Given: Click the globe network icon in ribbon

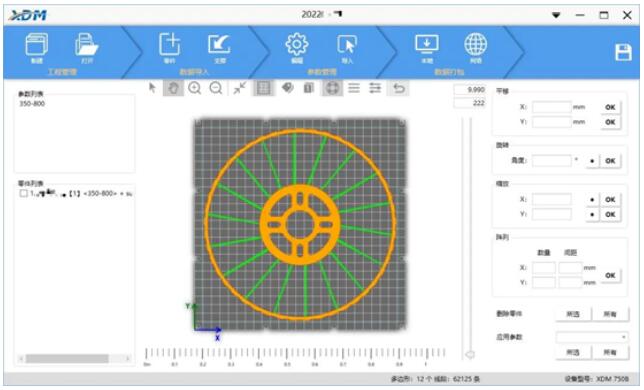Looking at the screenshot, I should click(476, 44).
